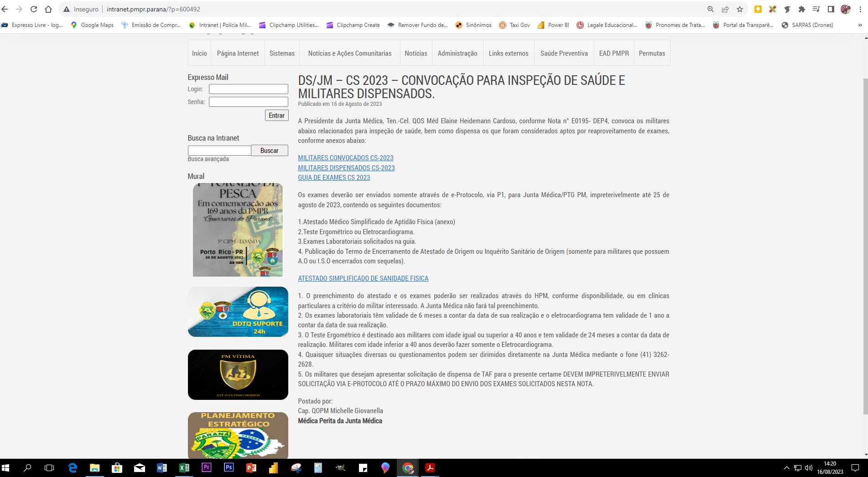
Task: Open the media controls icon
Action: click(816, 9)
